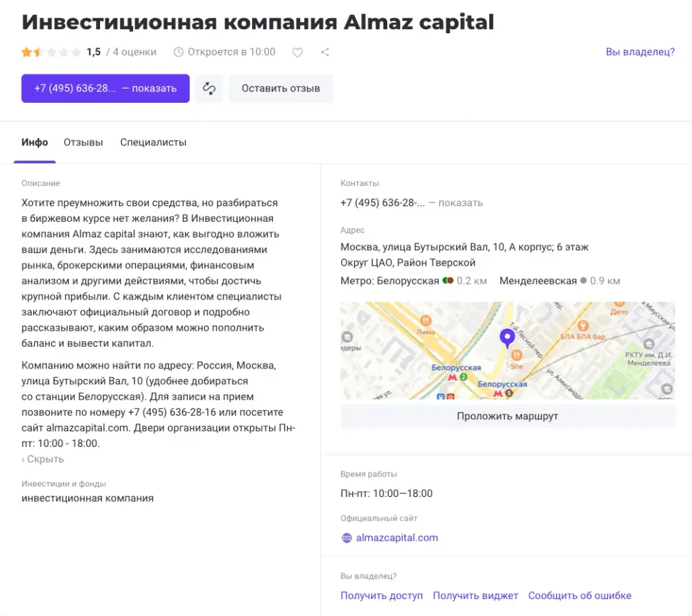Click the page title Almaz capital heading
Screen dimensions: 692x616
tap(257, 22)
